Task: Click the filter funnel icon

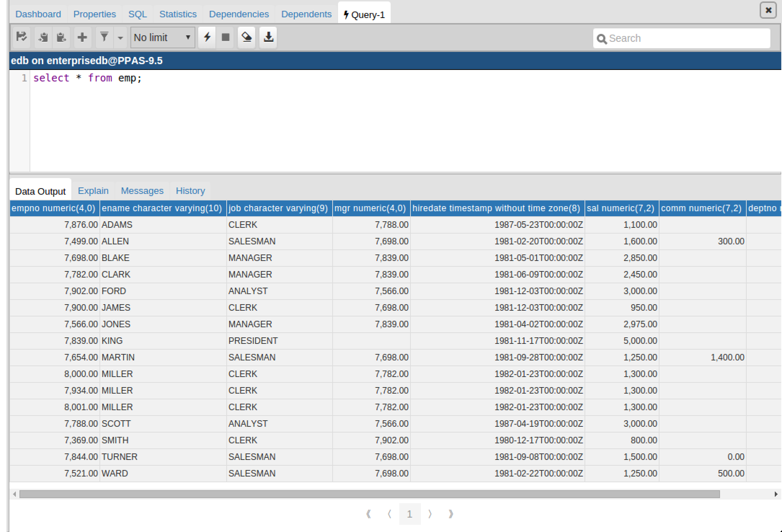Action: (x=104, y=37)
